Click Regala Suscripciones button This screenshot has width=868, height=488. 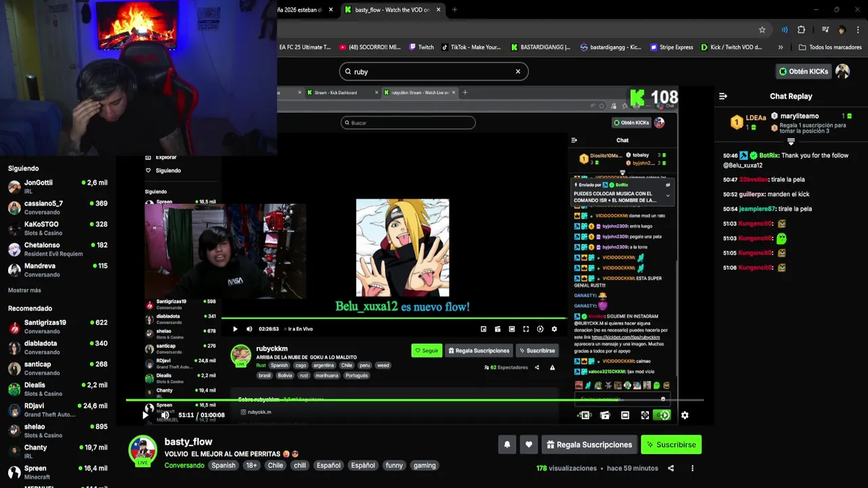(x=589, y=445)
